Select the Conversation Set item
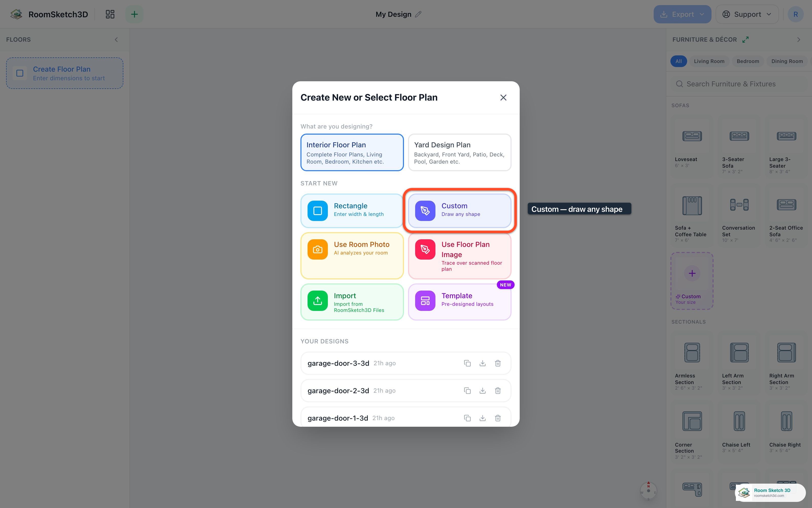This screenshot has width=812, height=508. [x=739, y=216]
